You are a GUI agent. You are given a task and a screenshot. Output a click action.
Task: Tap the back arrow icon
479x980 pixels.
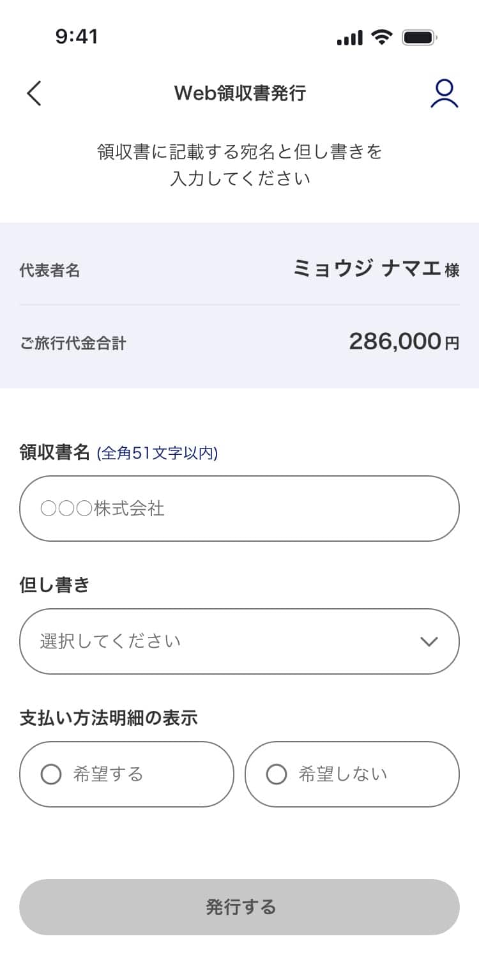[34, 93]
